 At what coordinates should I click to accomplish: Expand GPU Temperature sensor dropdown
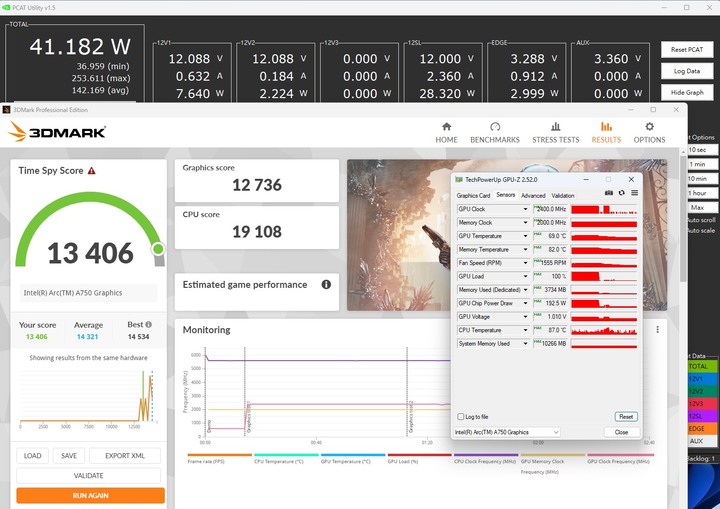pyautogui.click(x=526, y=236)
